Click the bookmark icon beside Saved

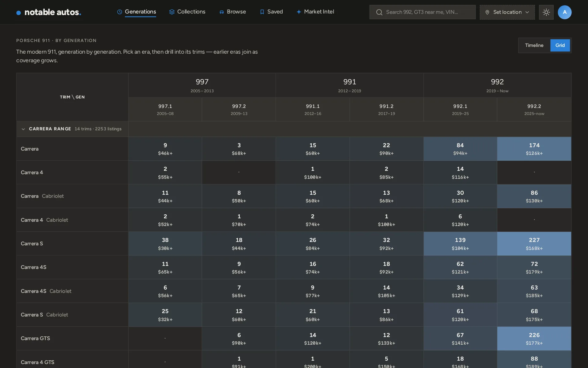pyautogui.click(x=262, y=12)
